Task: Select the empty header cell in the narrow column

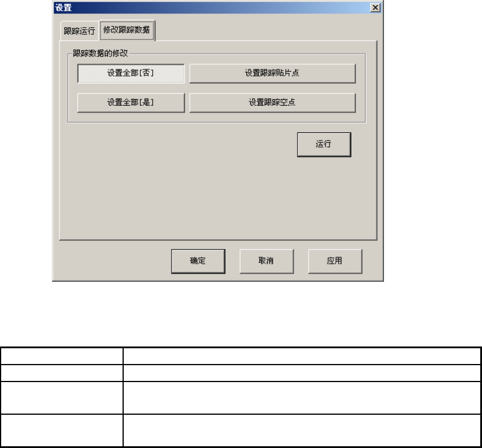Action: (62, 356)
